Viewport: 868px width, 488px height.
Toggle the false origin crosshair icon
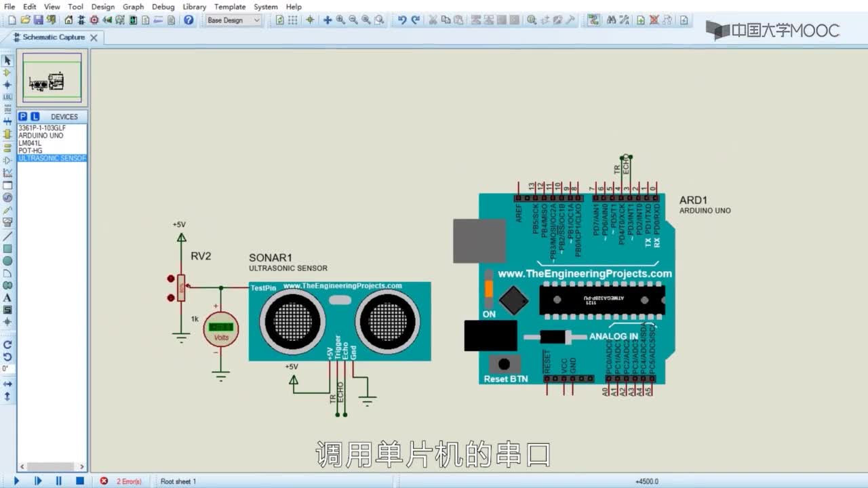pos(310,20)
